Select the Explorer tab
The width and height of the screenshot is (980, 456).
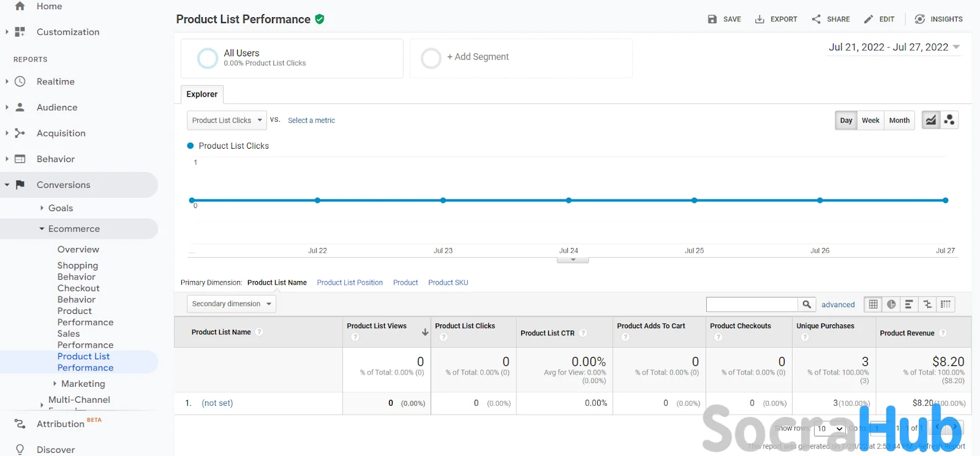[x=202, y=94]
